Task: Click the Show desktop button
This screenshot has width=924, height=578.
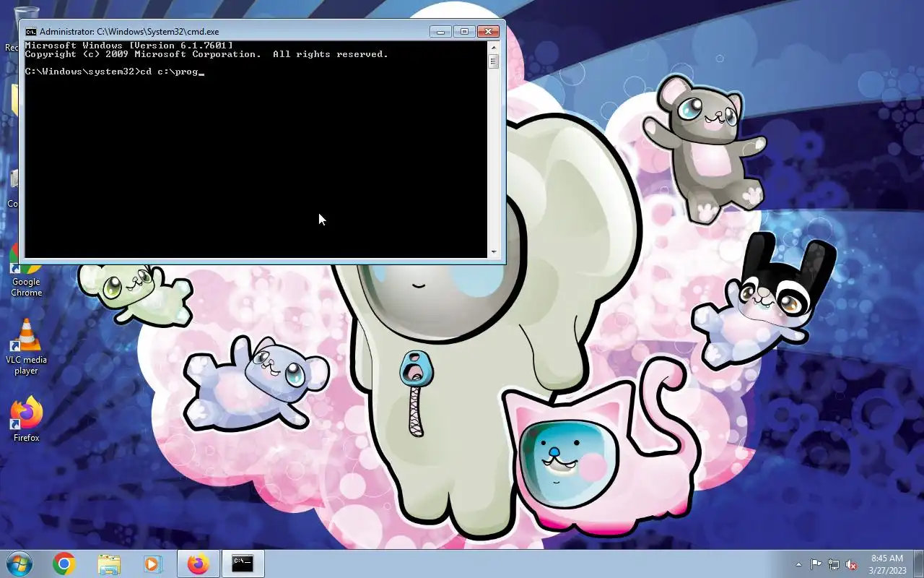Action: [918, 564]
